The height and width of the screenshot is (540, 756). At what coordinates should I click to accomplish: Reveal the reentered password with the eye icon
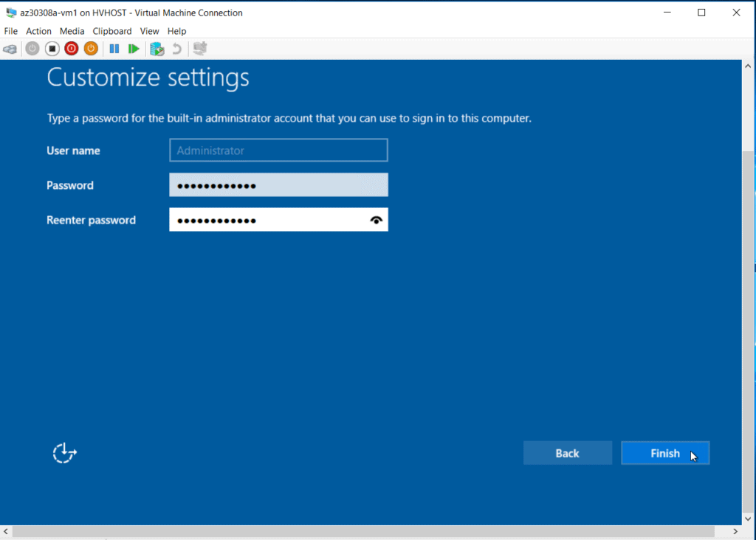pos(375,219)
